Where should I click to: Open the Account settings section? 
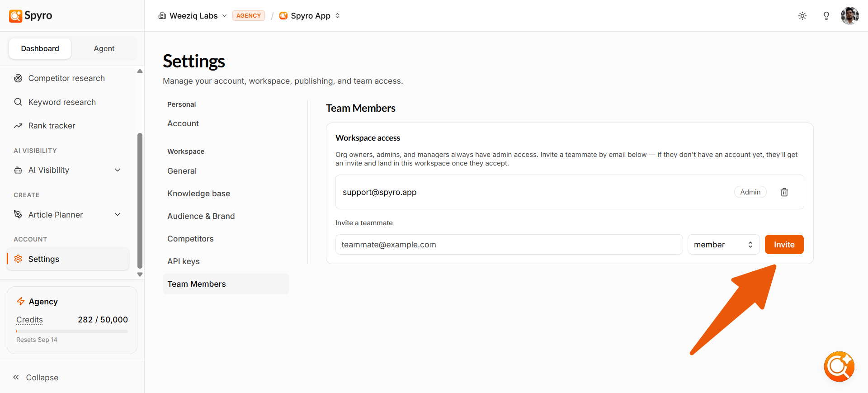pyautogui.click(x=183, y=123)
